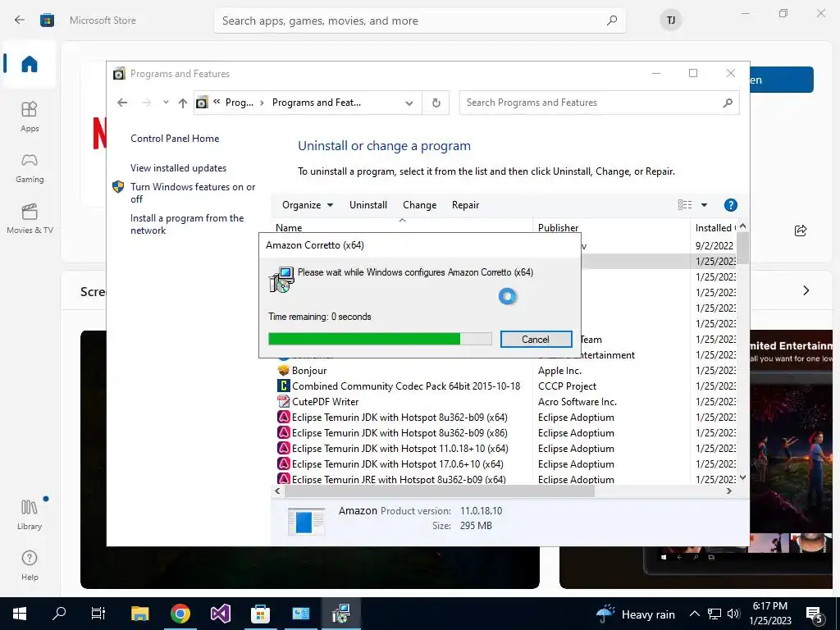Open Help in Microsoft Store sidebar
Screen dimensions: 840x630
[x=30, y=565]
